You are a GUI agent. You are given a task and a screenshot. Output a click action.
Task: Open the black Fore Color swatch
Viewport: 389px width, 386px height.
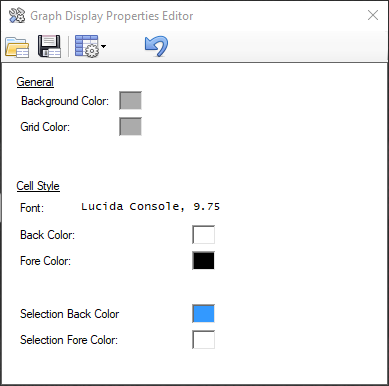[203, 261]
